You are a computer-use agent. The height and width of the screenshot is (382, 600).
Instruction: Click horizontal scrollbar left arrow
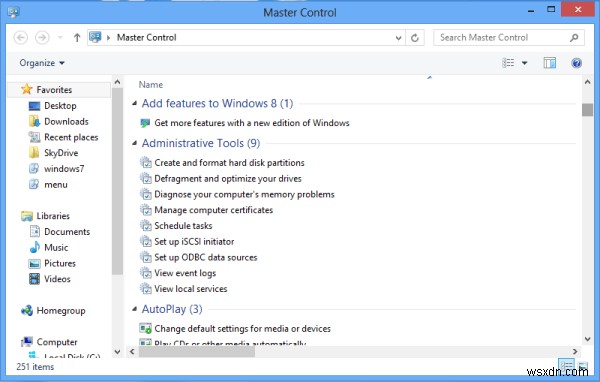pyautogui.click(x=132, y=351)
